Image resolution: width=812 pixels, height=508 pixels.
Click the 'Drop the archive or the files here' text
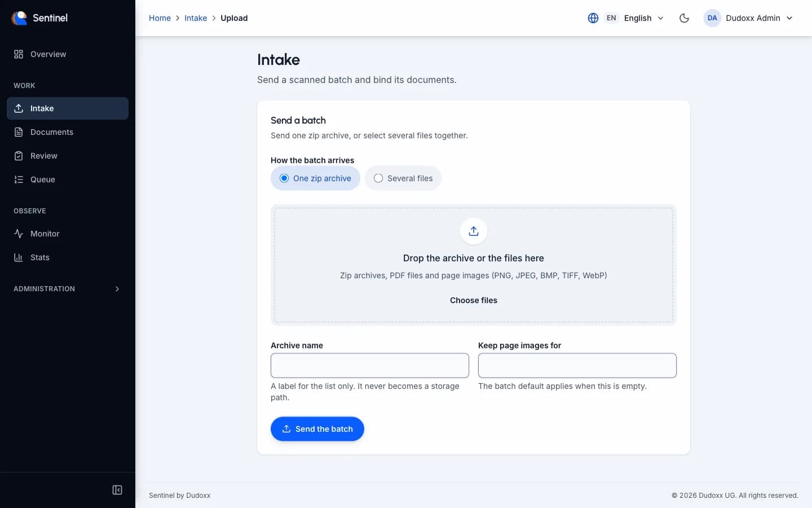(474, 258)
